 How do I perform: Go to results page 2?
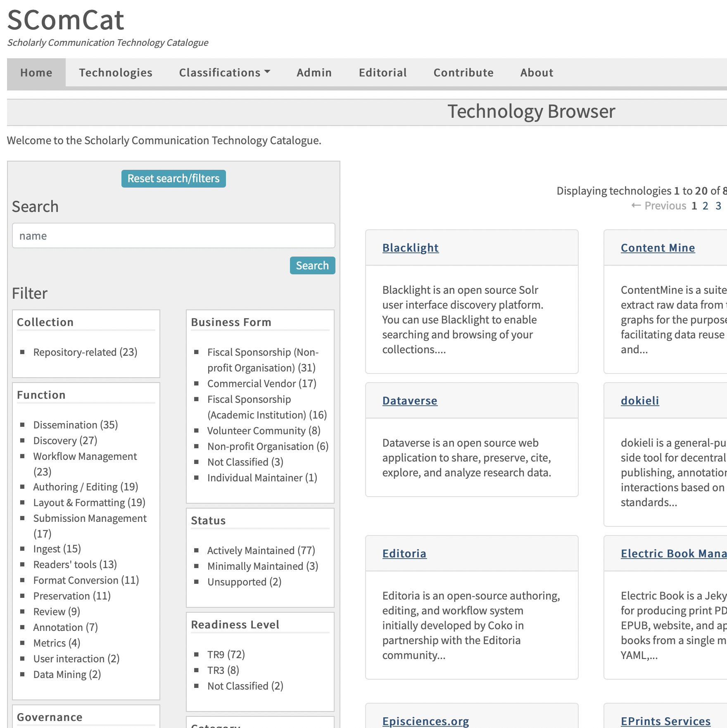click(706, 206)
